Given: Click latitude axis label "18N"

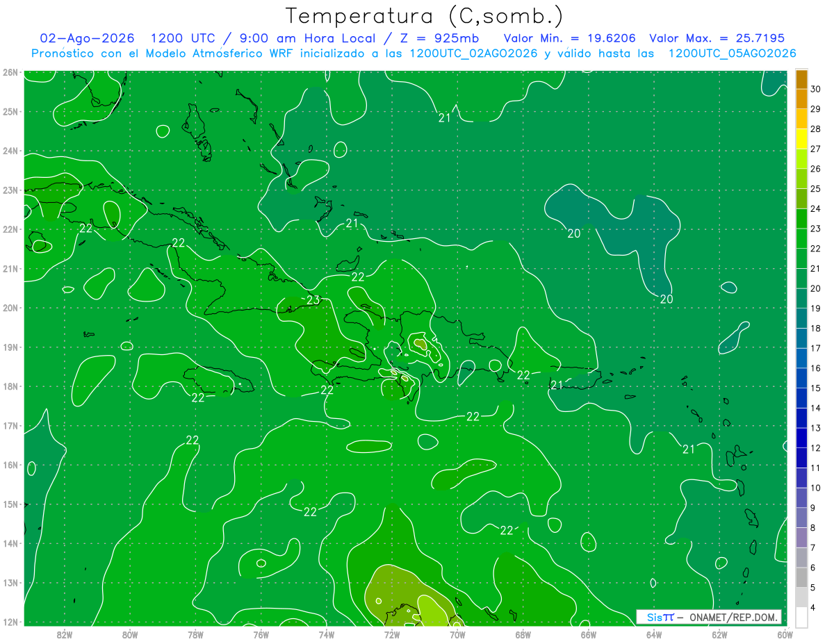Looking at the screenshot, I should [x=10, y=386].
